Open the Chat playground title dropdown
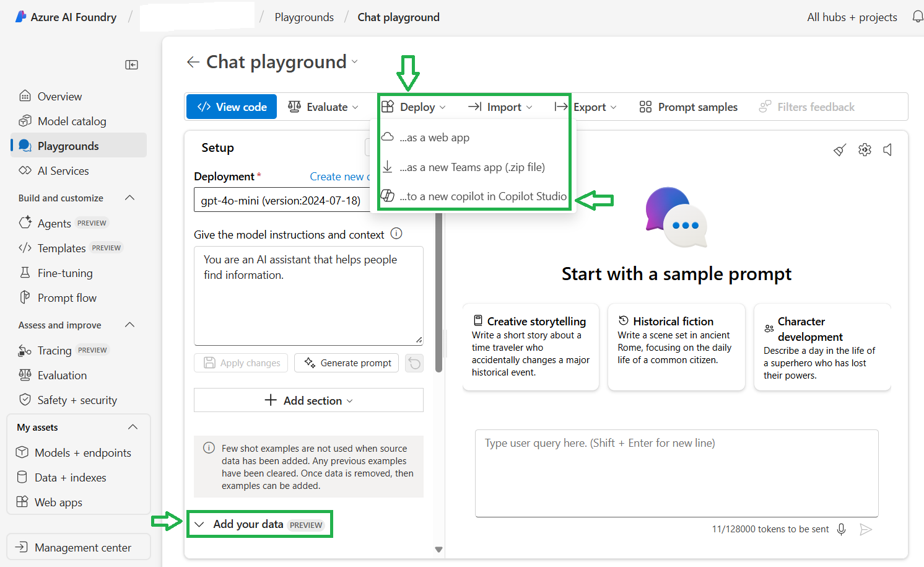 pyautogui.click(x=354, y=62)
